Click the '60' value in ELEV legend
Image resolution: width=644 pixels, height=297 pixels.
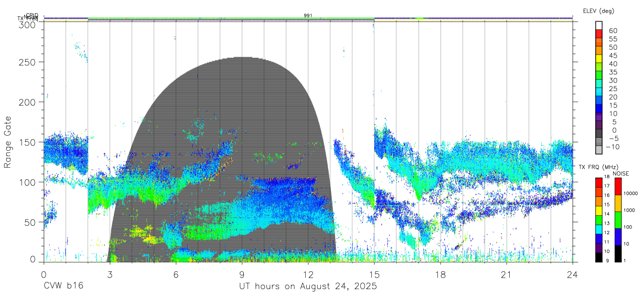pyautogui.click(x=613, y=30)
